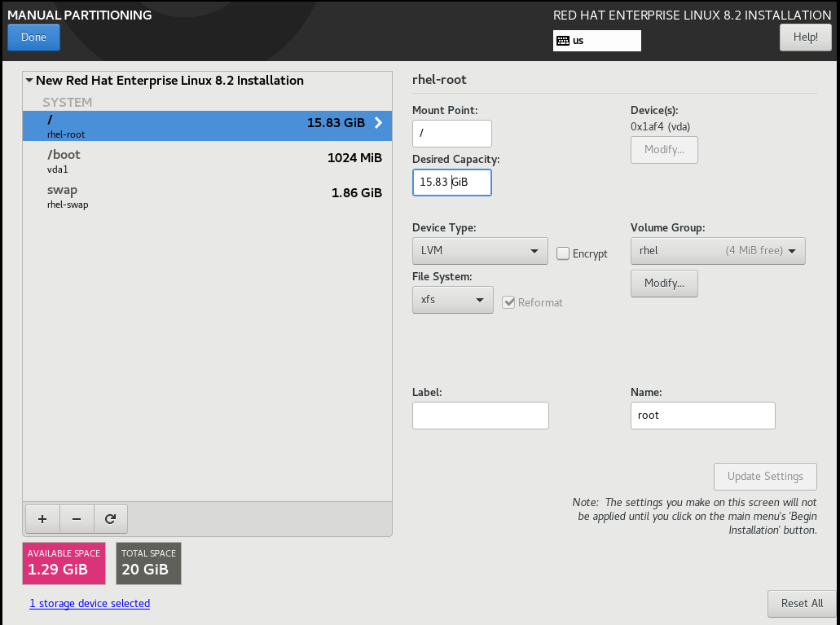Click the keyboard layout icon next to 'us'
The height and width of the screenshot is (625, 840).
(x=563, y=41)
